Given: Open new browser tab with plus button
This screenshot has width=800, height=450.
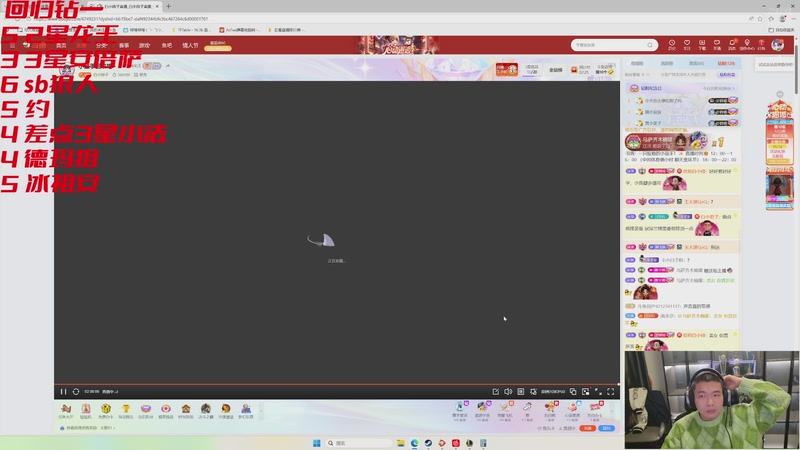Looking at the screenshot, I should pyautogui.click(x=168, y=6).
